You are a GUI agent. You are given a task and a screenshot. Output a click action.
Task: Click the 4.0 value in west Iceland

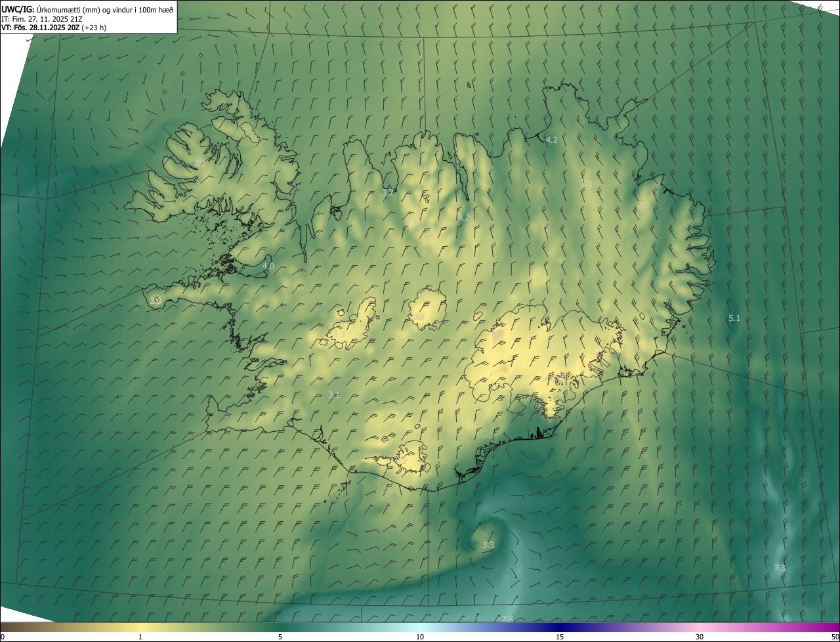(x=268, y=266)
